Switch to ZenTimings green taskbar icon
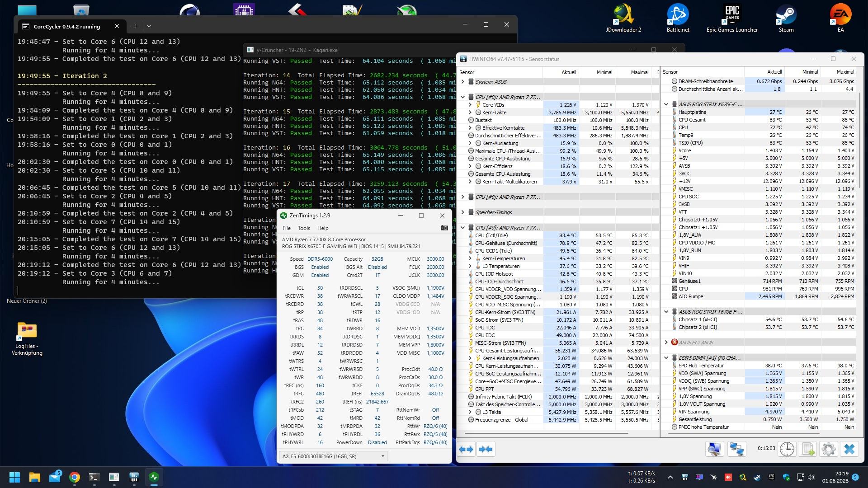Image resolution: width=868 pixels, height=488 pixels. point(154,477)
